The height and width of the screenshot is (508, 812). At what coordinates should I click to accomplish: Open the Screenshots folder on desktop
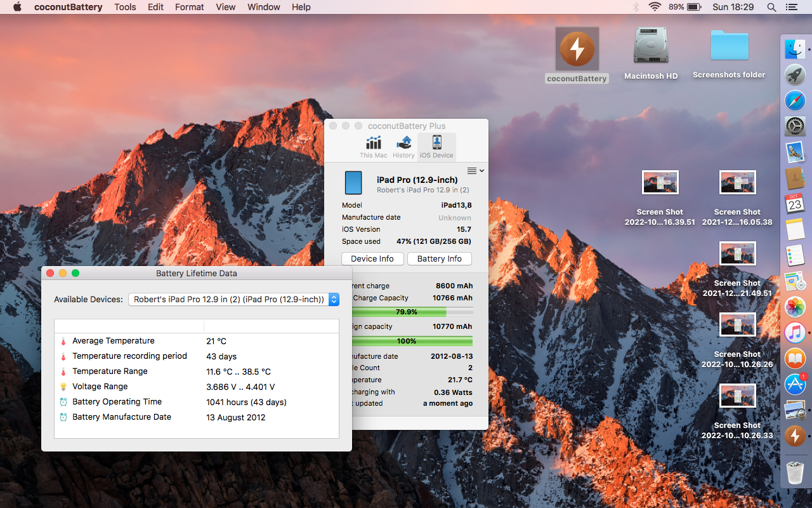[x=729, y=46]
